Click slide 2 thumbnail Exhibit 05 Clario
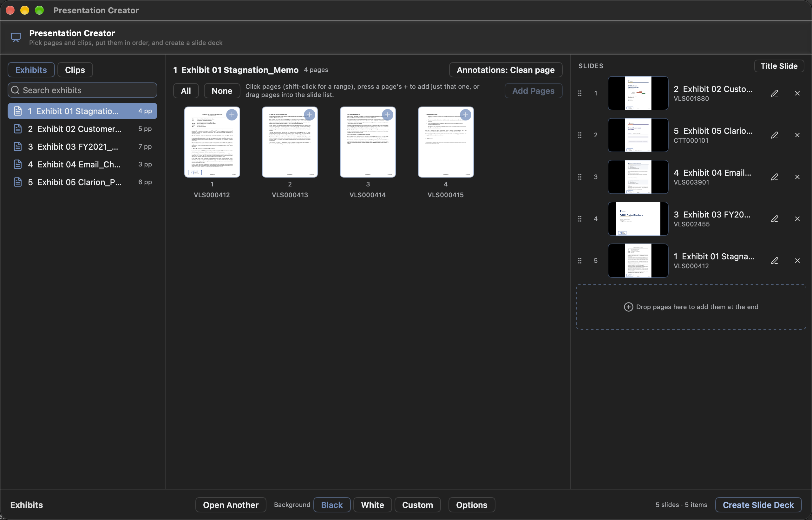 [638, 135]
